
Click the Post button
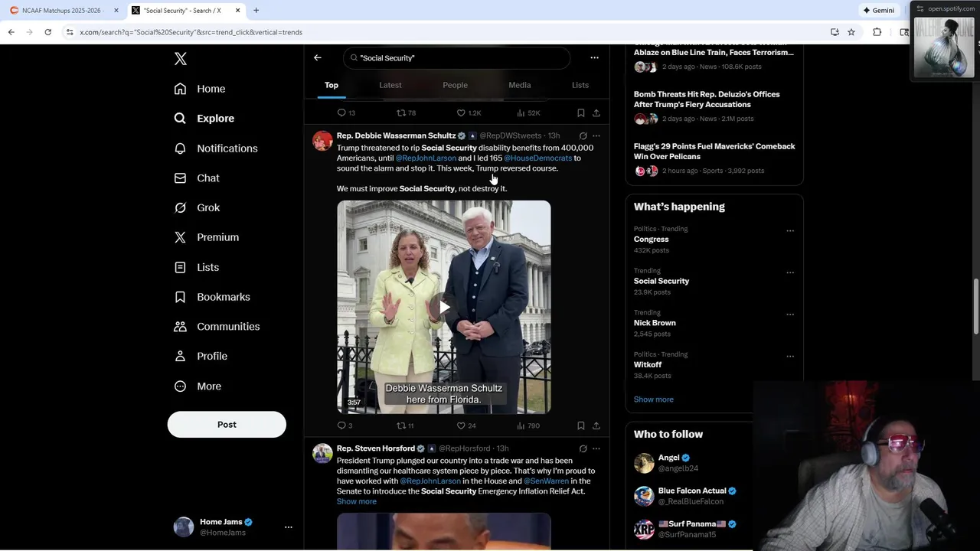[x=227, y=425]
